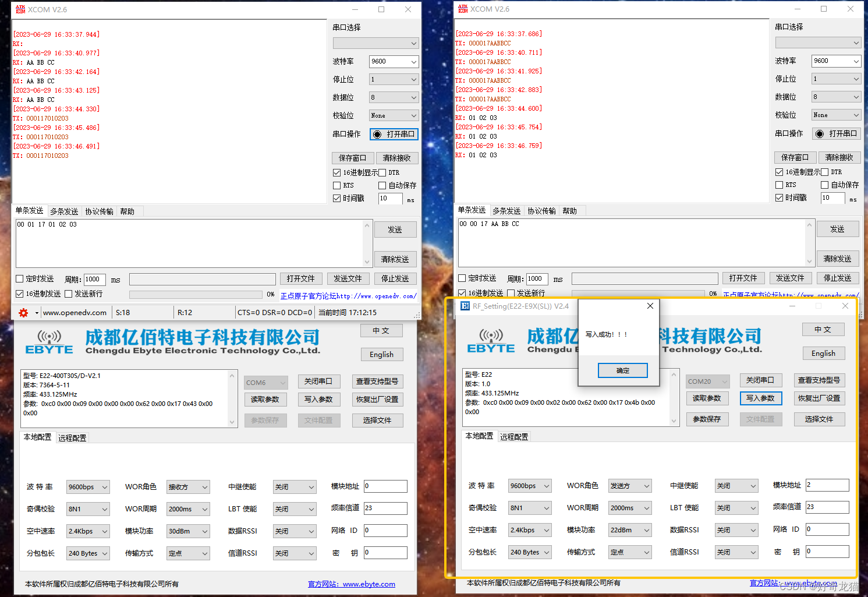Click the red gear settings icon in left XCOM status bar
The width and height of the screenshot is (868, 597).
pyautogui.click(x=23, y=313)
